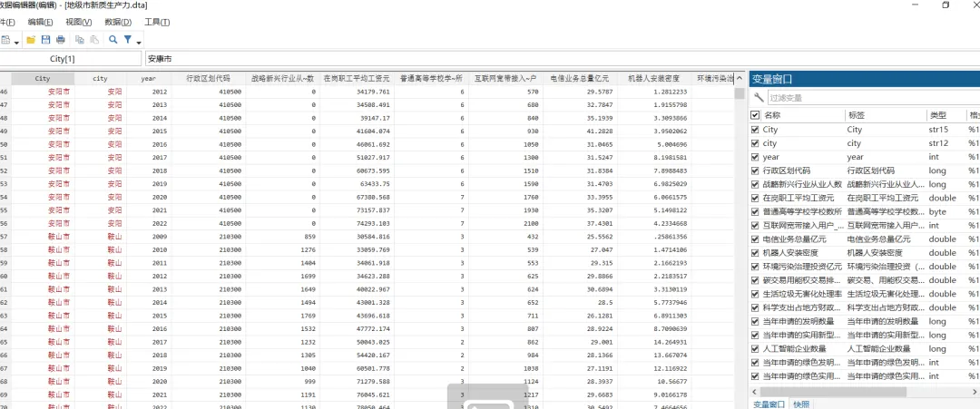Open the edit mode grid icon
Screen dimensions: 980x409
(5, 40)
